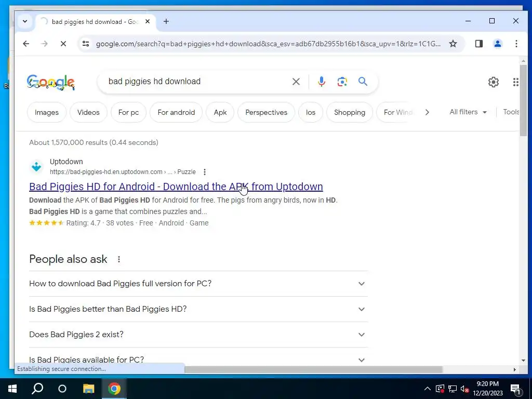532x399 pixels.
Task: Select the Ios filter chip
Action: pyautogui.click(x=311, y=112)
